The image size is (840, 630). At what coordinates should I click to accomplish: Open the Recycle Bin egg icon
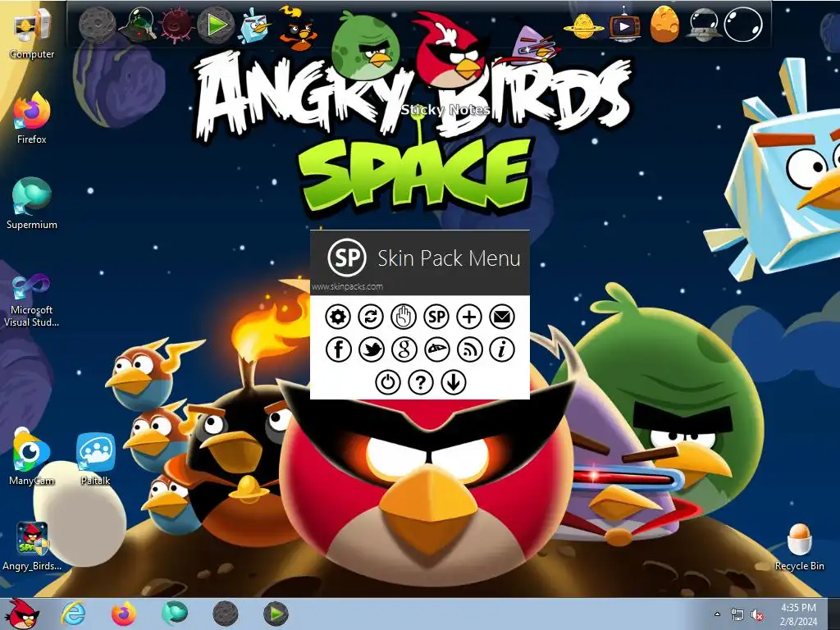tap(799, 546)
